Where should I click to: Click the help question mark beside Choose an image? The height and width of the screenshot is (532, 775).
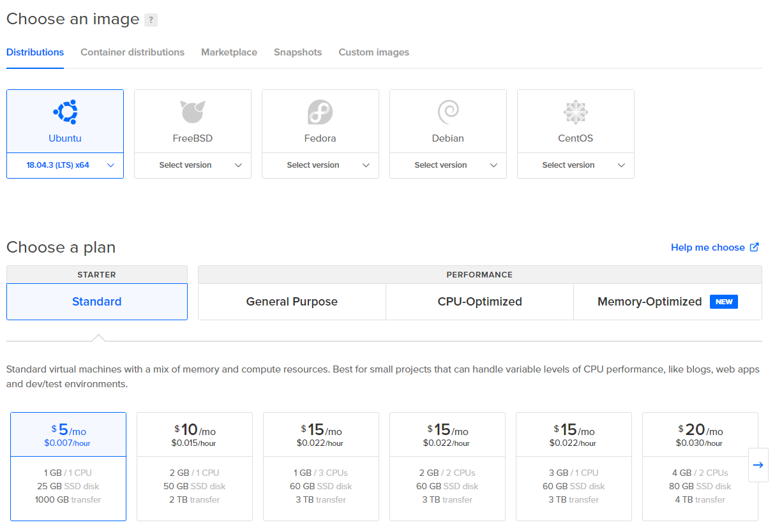tap(151, 20)
